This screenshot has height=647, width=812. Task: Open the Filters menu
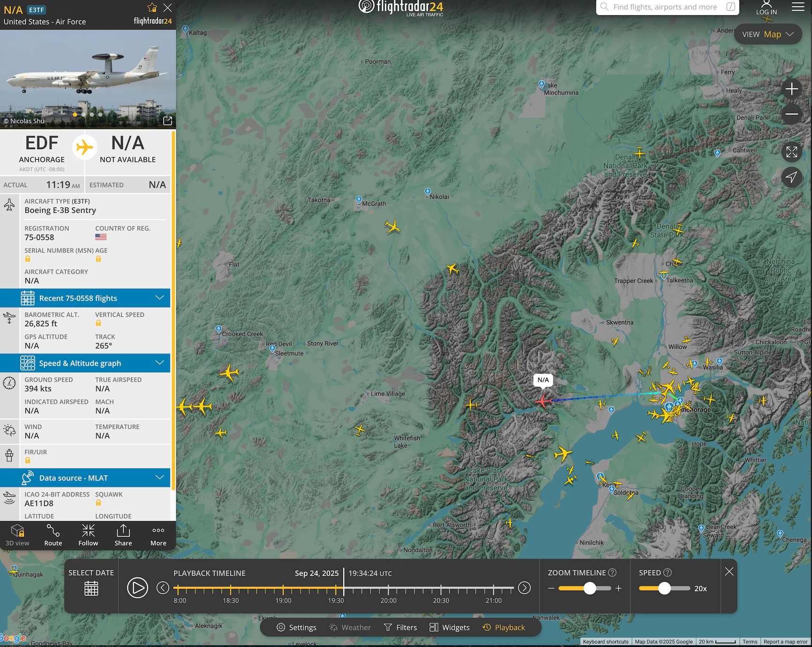400,627
